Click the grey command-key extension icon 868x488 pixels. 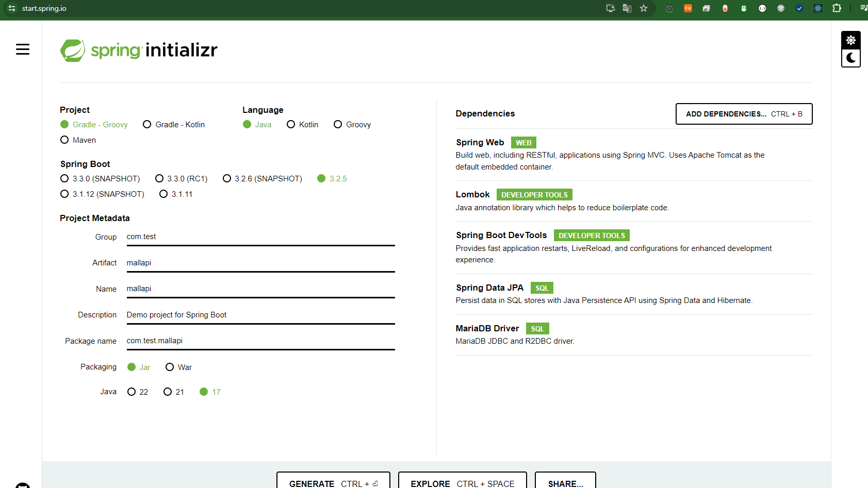781,8
